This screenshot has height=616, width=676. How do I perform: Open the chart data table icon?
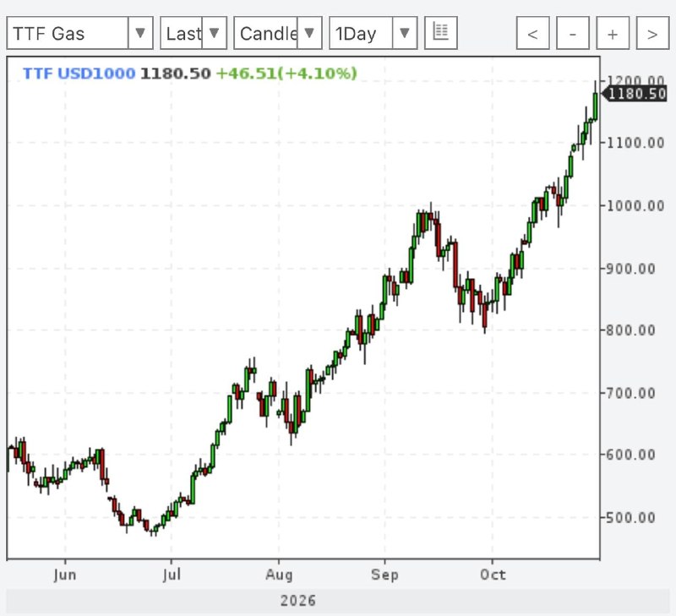pos(440,33)
